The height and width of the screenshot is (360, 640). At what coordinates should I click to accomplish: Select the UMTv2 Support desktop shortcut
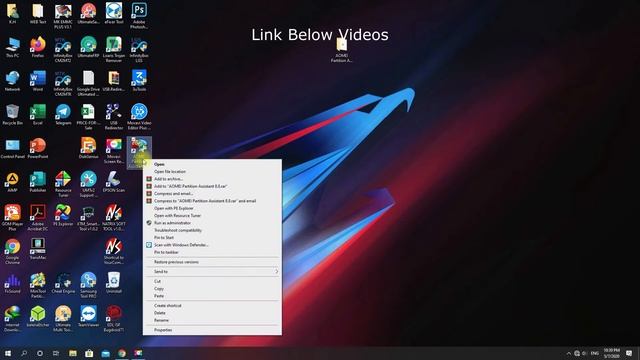coord(88,184)
